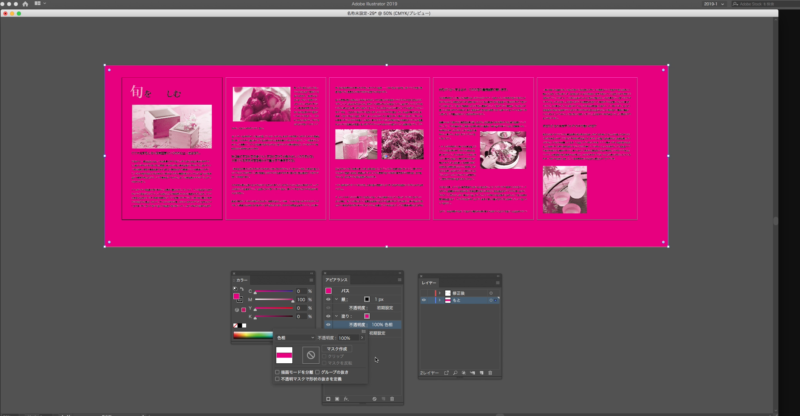The image size is (800, 416).
Task: Open the arrange documents layout icon
Action: tap(39, 4)
